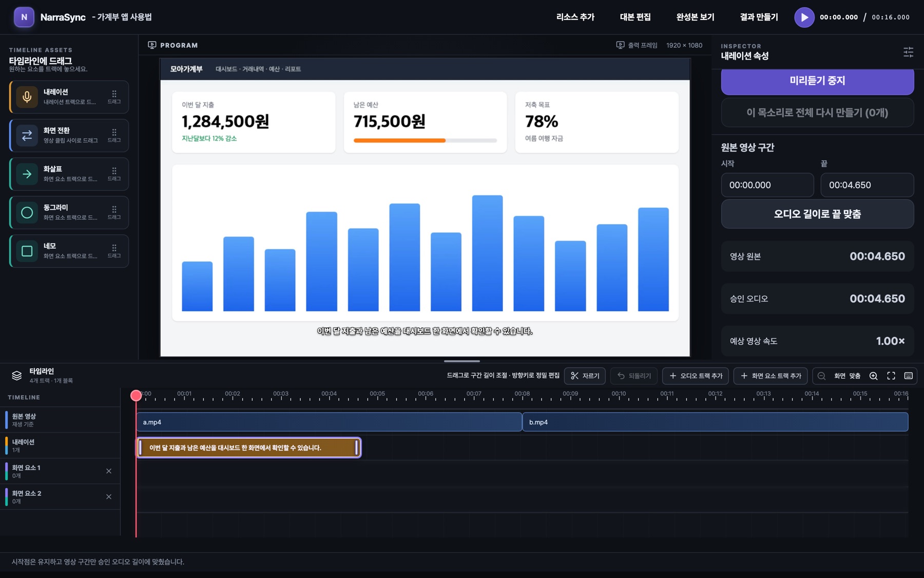Image resolution: width=924 pixels, height=578 pixels.
Task: Open 완성본 보기 in top navigation
Action: pos(695,17)
